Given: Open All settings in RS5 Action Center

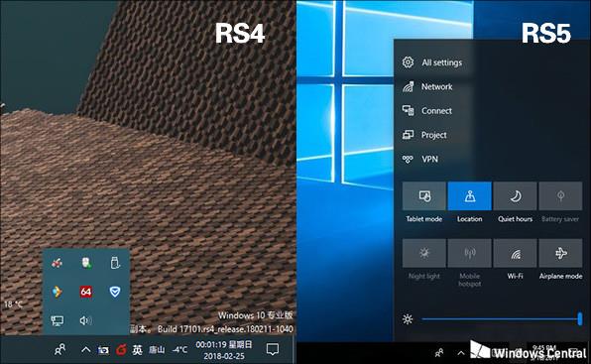Looking at the screenshot, I should (x=432, y=62).
